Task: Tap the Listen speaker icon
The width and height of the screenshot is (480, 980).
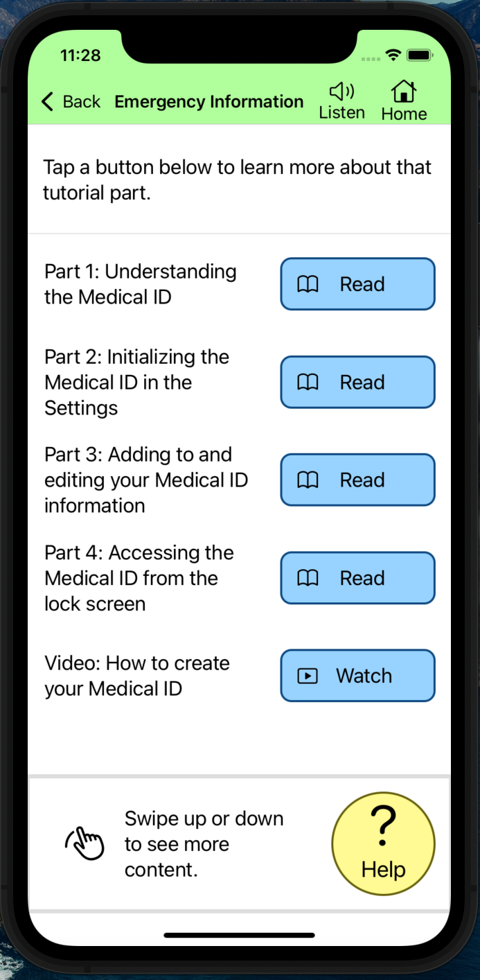Action: click(x=340, y=90)
